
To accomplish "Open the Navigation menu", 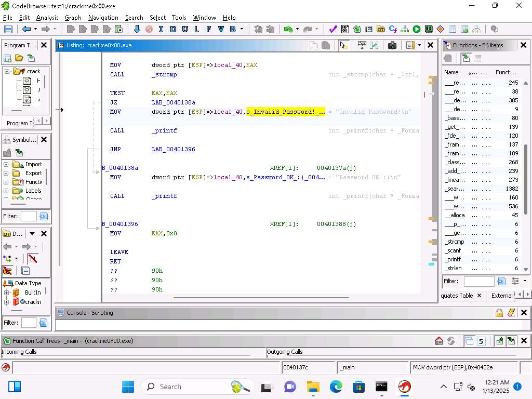I will click(103, 18).
